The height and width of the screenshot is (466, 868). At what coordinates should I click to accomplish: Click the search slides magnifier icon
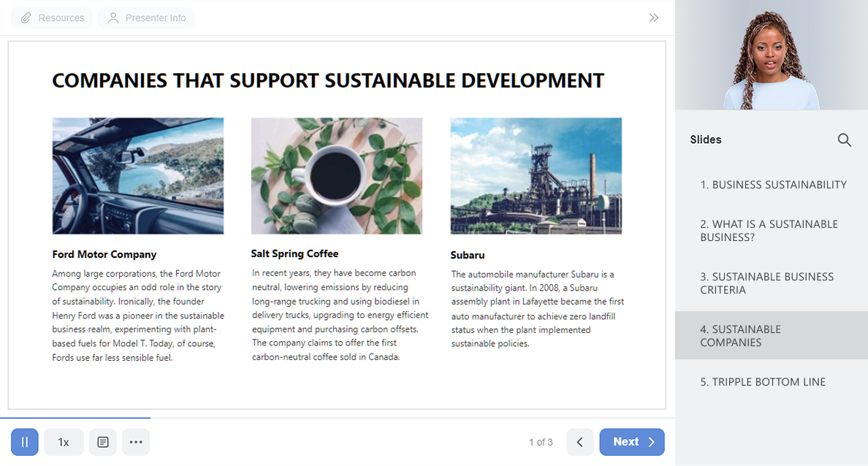[844, 140]
